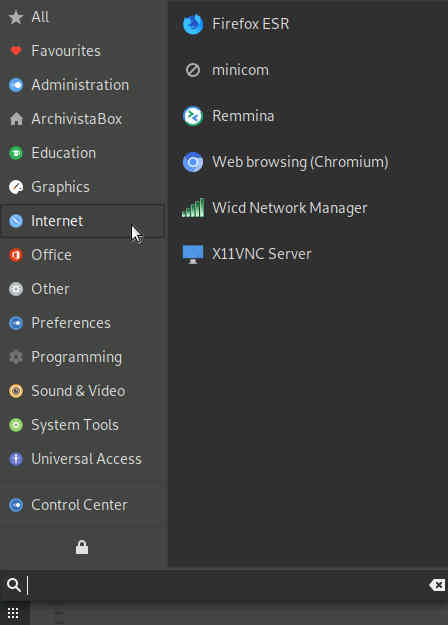Select the Sound & Video label
This screenshot has height=625, width=448.
click(x=79, y=391)
